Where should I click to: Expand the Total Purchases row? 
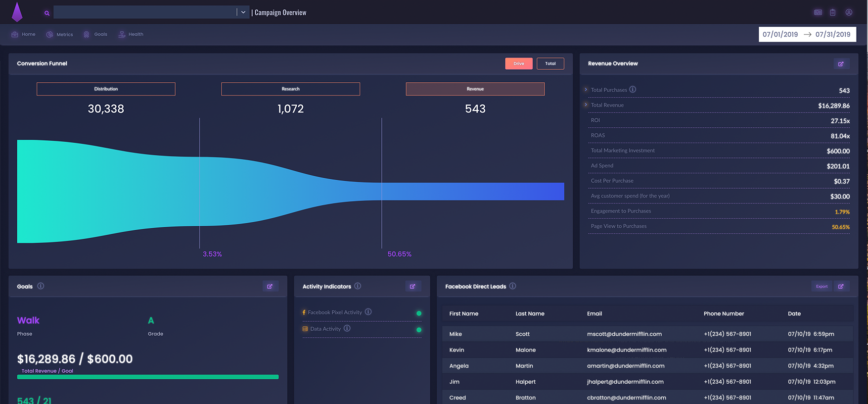coord(586,90)
